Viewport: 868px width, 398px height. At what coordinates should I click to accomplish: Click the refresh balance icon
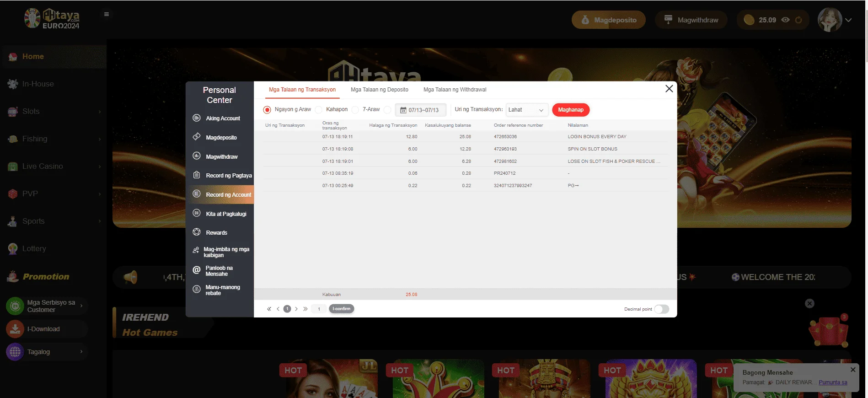point(798,20)
